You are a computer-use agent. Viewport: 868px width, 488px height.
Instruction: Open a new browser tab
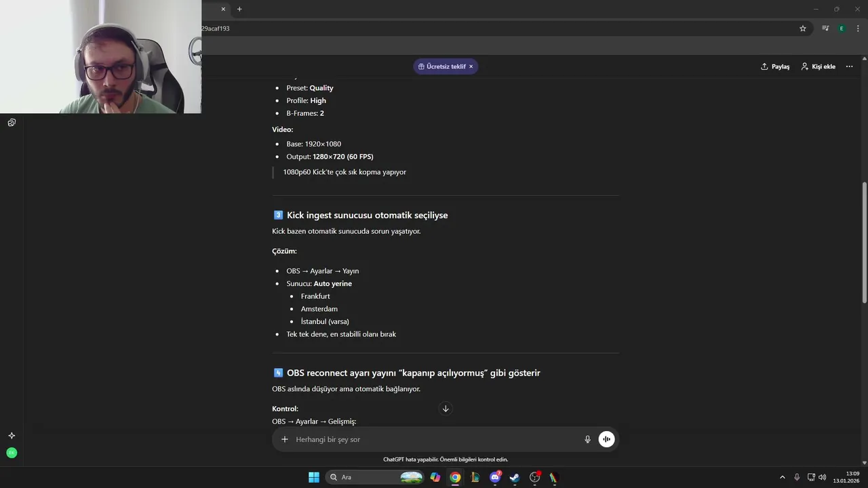click(x=239, y=9)
